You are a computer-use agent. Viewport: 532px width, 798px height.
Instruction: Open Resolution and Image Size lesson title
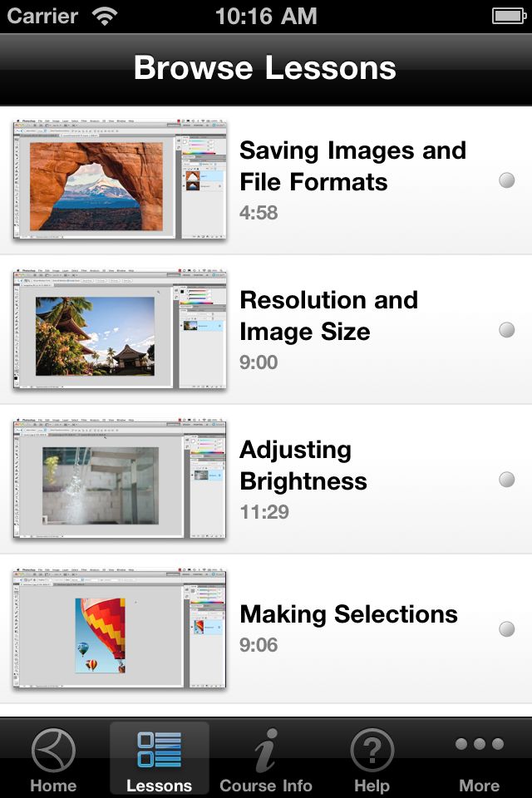click(328, 316)
